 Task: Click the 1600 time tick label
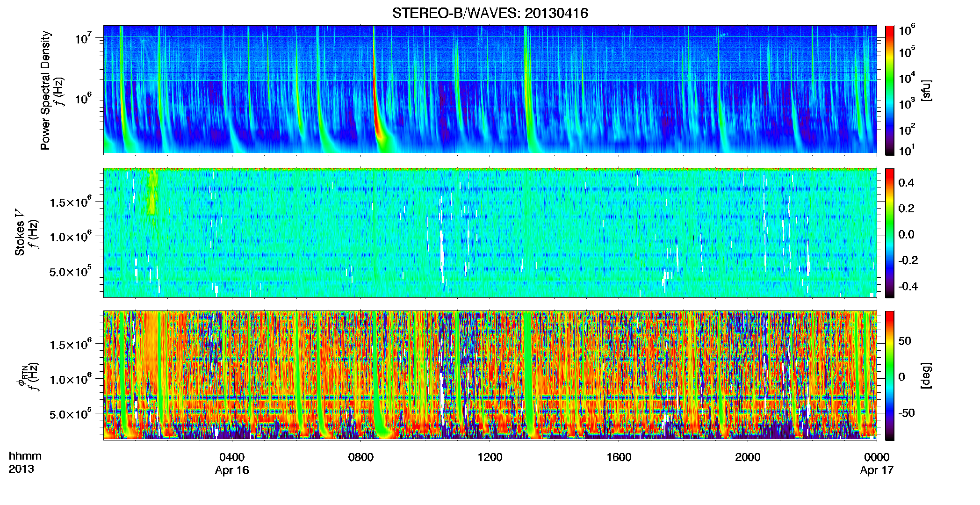tap(619, 457)
